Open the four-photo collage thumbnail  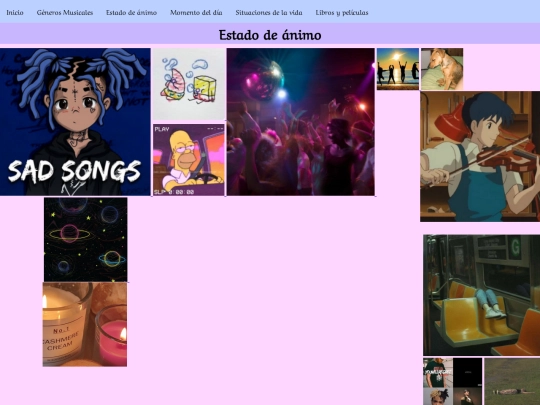pos(453,382)
